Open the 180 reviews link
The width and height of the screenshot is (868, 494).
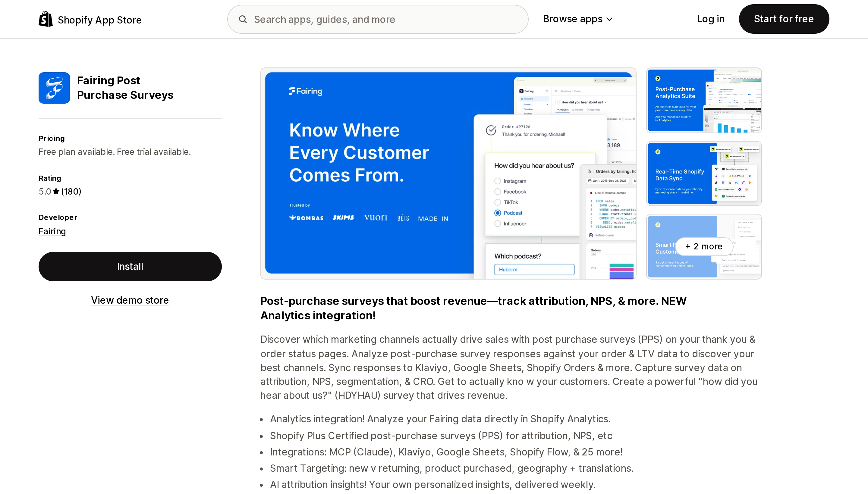pos(71,191)
